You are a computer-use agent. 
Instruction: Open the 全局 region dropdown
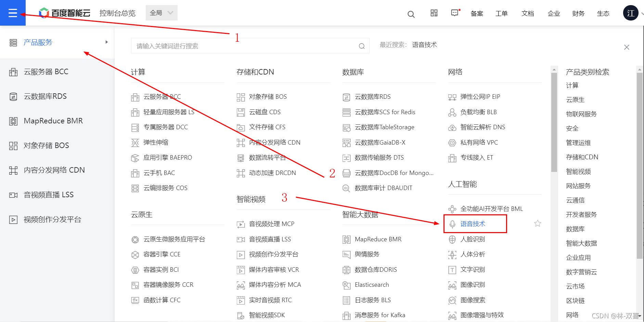162,13
